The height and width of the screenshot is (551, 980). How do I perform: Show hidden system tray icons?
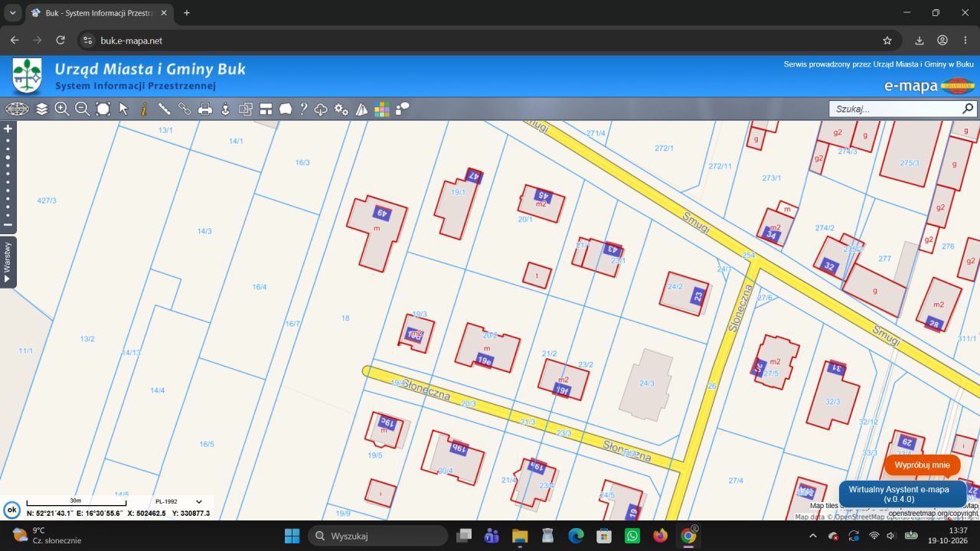(x=812, y=536)
